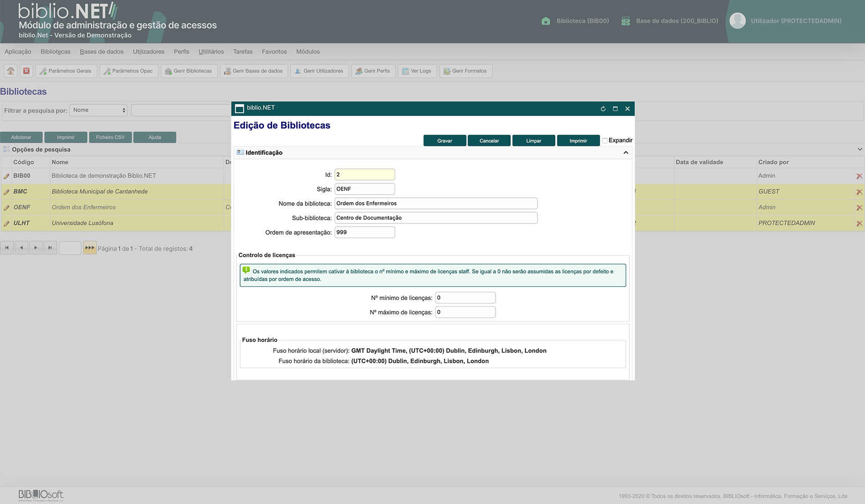Open Gerir Formatos toolbar item
Screen dimensions: 865x504
pyautogui.click(x=465, y=71)
